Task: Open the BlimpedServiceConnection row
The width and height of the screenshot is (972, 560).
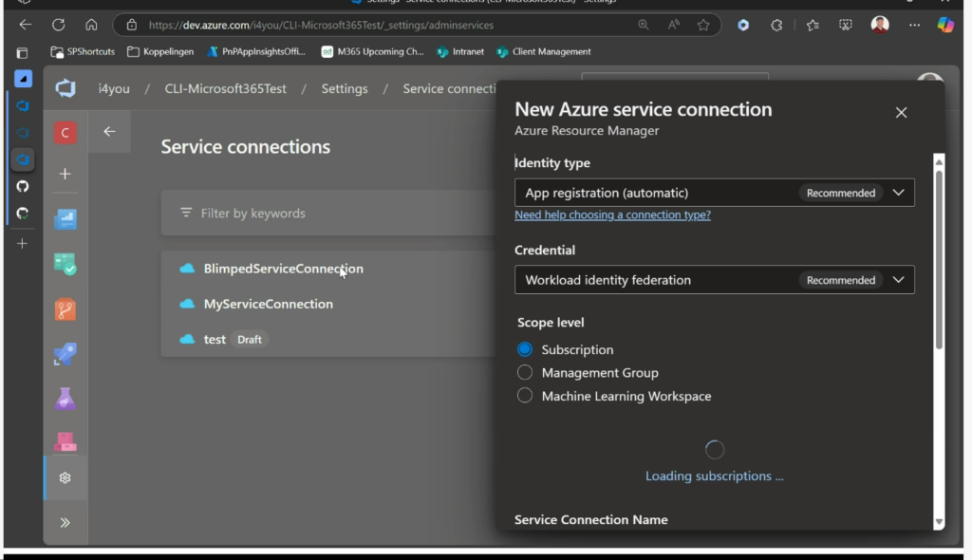Action: (x=328, y=269)
